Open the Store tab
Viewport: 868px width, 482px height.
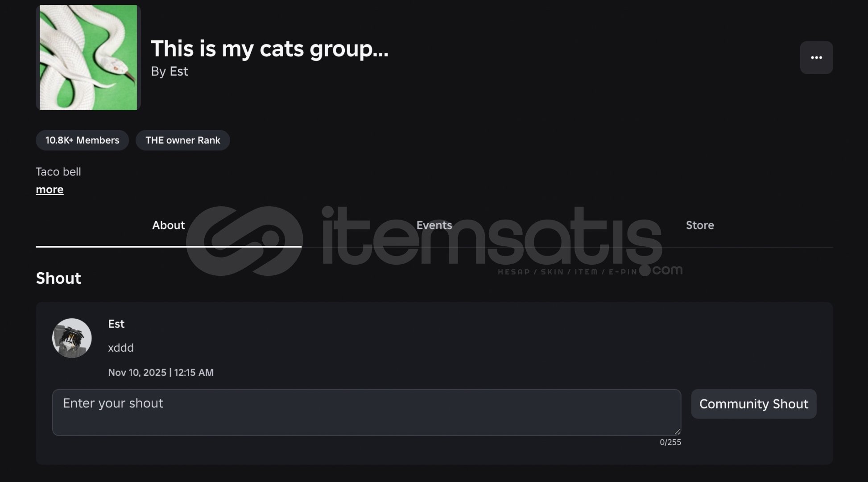[700, 225]
